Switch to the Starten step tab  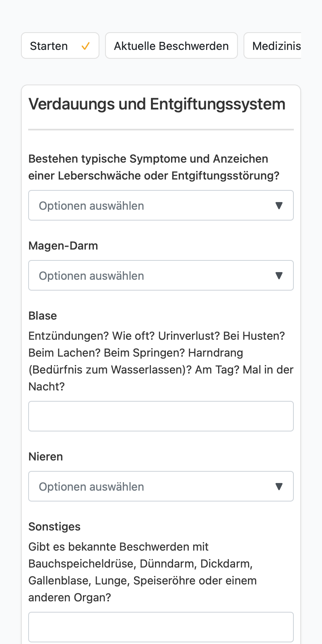pos(60,45)
